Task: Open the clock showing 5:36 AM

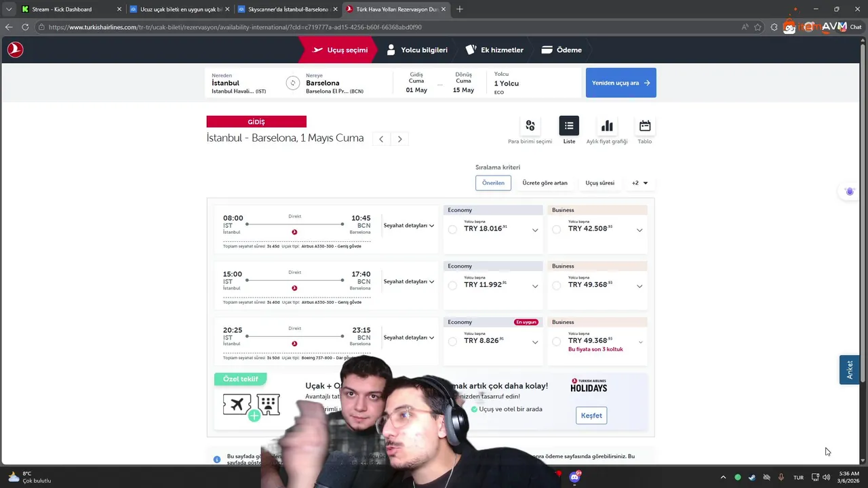Action: click(x=849, y=477)
